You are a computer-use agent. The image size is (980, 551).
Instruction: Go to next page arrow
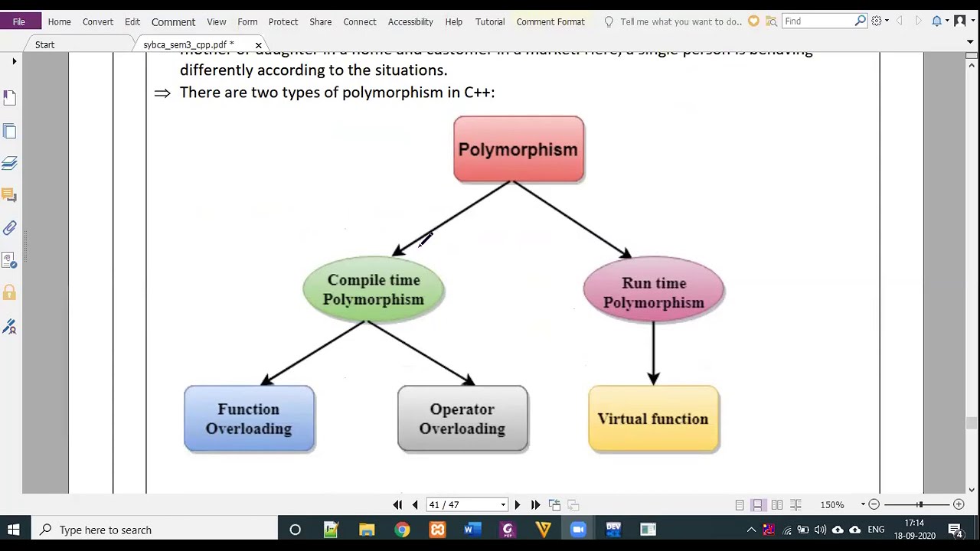click(517, 505)
